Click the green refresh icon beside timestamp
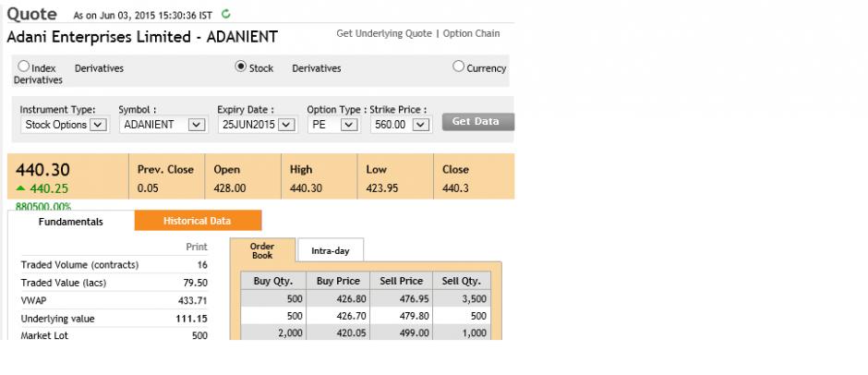 [225, 15]
